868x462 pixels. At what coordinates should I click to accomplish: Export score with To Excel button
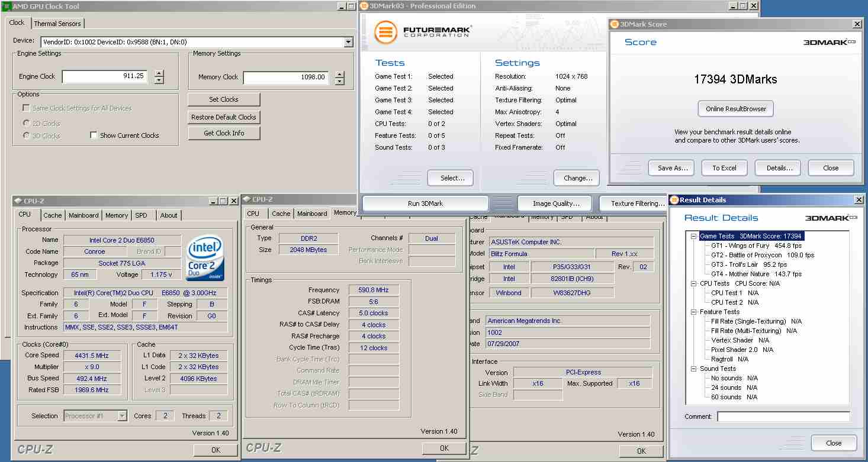tap(724, 168)
